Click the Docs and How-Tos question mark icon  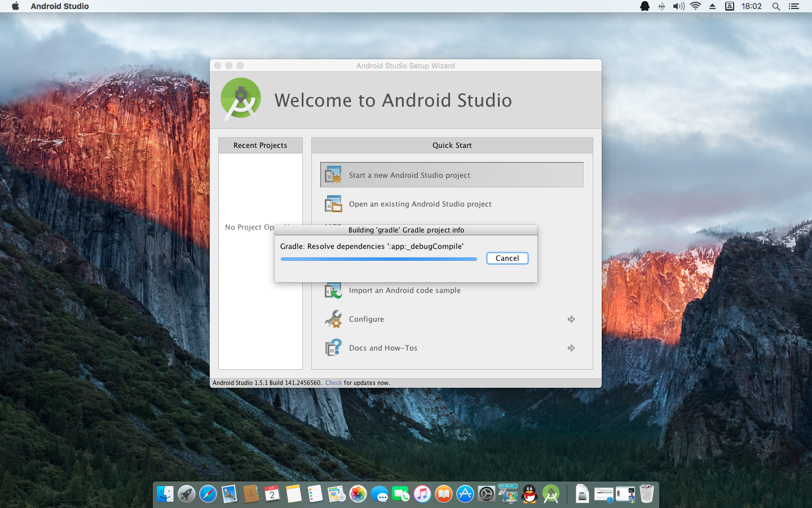(333, 348)
